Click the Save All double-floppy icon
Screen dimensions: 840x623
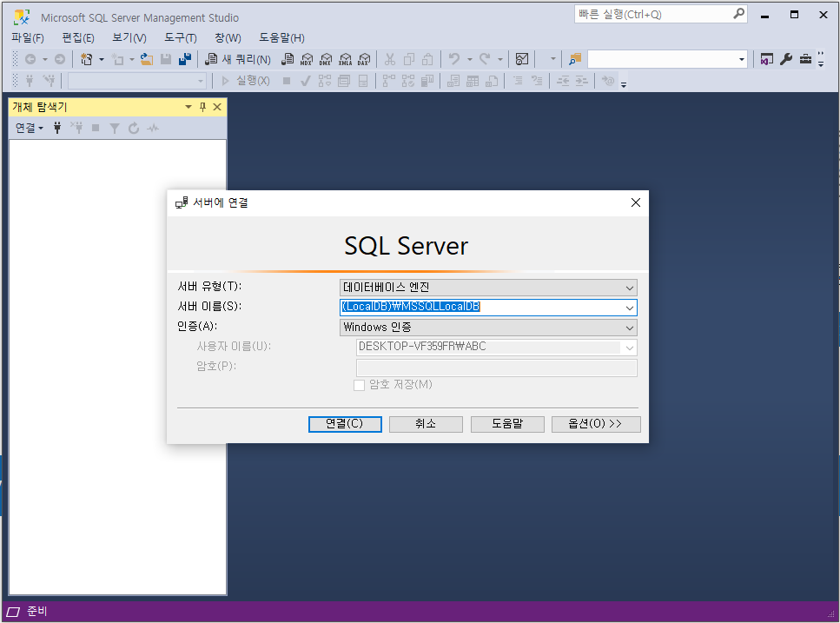(185, 59)
